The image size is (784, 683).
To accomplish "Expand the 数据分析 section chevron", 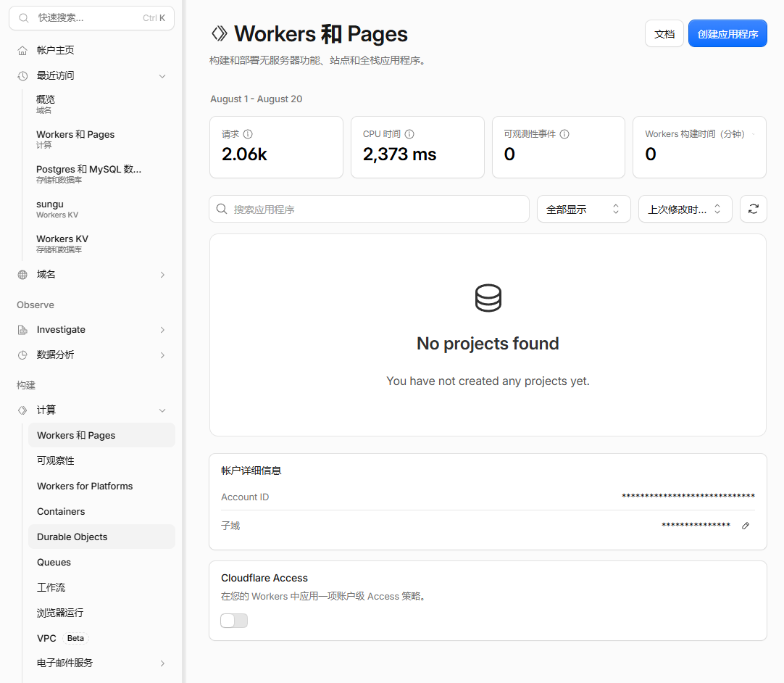I will [162, 355].
